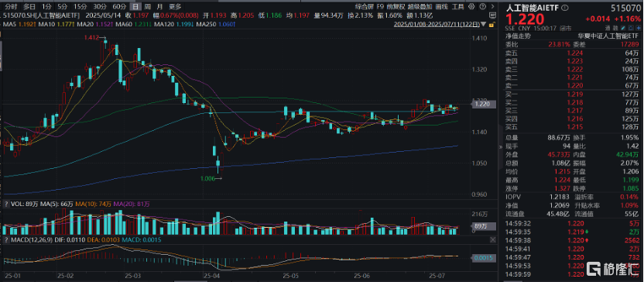Click the blue plus add-to-watchlist icon
The width and height of the screenshot is (644, 282).
(638, 28)
